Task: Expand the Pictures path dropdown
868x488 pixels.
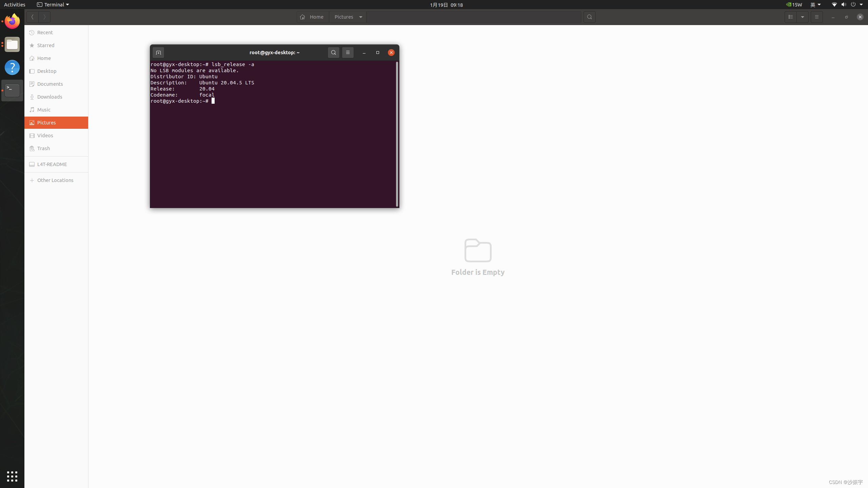Action: pyautogui.click(x=361, y=17)
